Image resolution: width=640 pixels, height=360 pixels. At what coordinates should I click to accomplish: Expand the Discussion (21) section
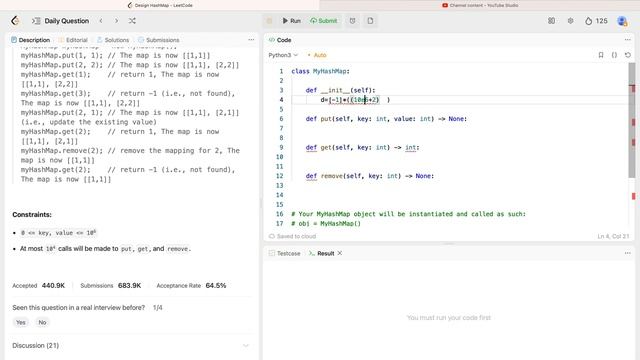point(131,345)
